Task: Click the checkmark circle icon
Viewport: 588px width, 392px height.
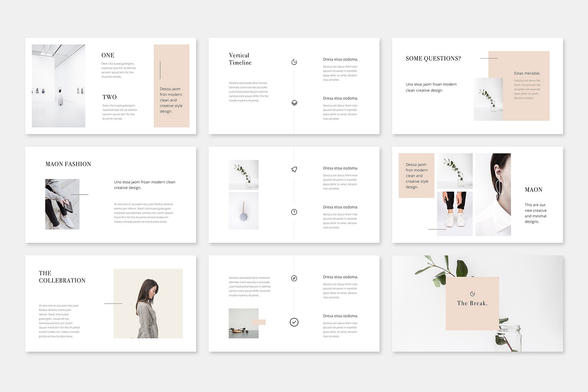Action: point(294,322)
